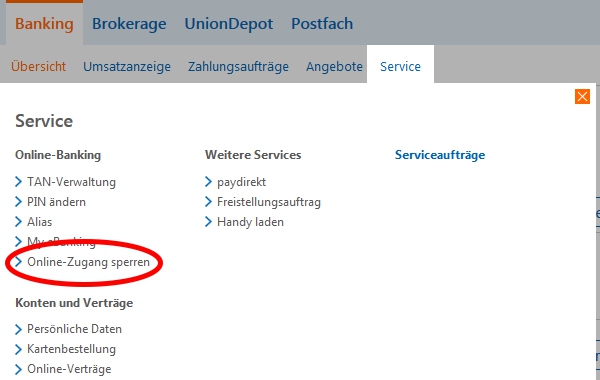Open the Online-Verträge link
Image resolution: width=600 pixels, height=380 pixels.
[x=69, y=369]
